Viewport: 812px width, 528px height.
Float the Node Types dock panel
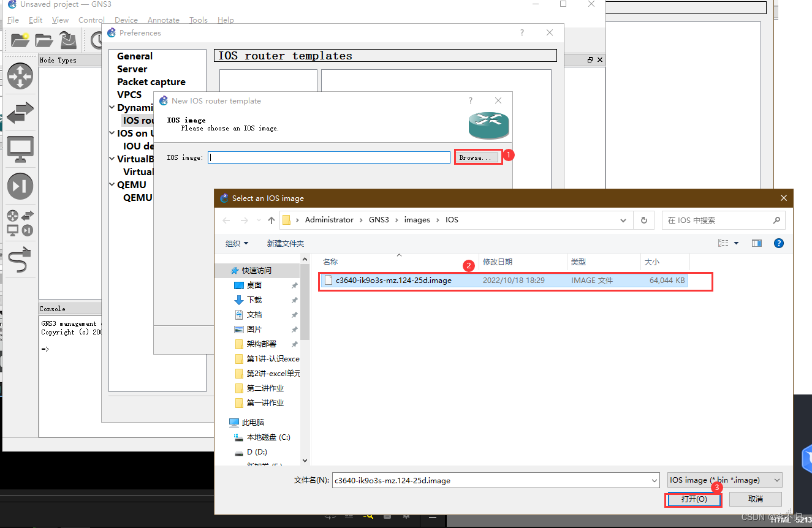590,60
